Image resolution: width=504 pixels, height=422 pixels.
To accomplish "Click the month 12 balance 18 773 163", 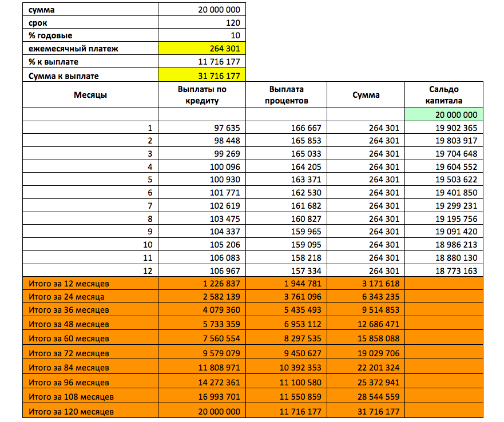I will [443, 271].
